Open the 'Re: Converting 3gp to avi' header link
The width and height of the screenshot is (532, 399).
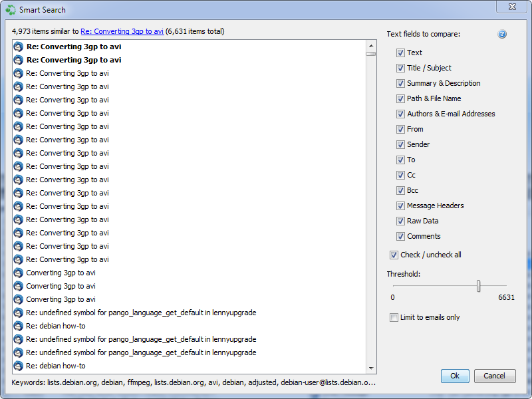click(x=122, y=31)
